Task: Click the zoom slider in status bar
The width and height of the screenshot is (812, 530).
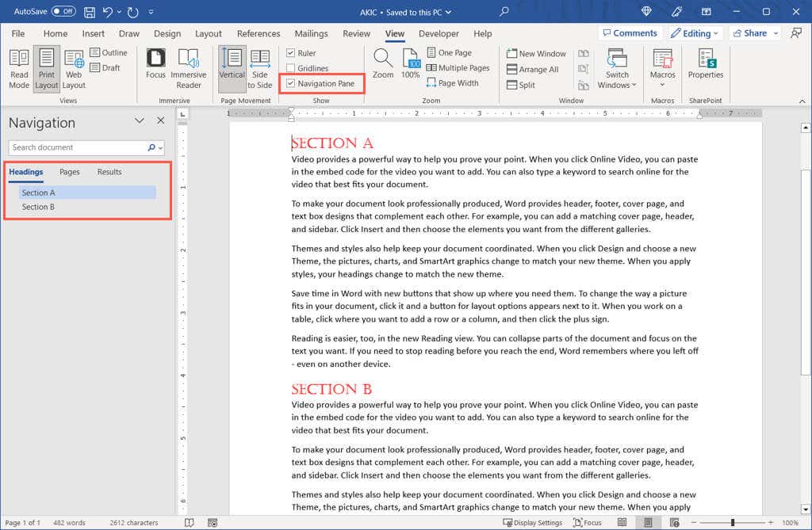Action: pos(732,523)
